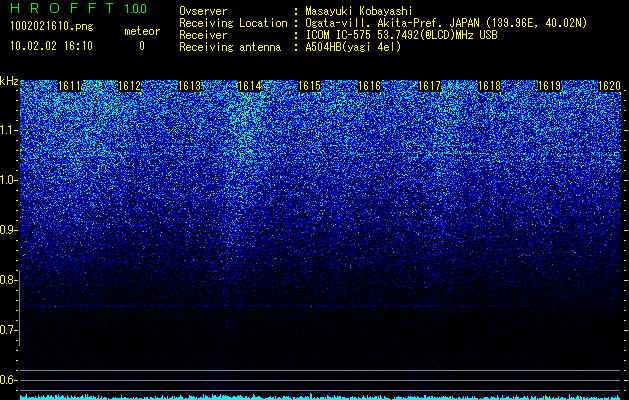Click the 1.0 frequency axis label
Viewport: 629px width, 400px height.
point(8,180)
